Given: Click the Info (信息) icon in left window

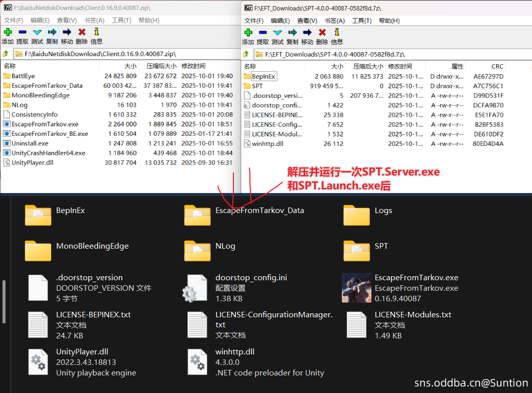Looking at the screenshot, I should click(97, 33).
